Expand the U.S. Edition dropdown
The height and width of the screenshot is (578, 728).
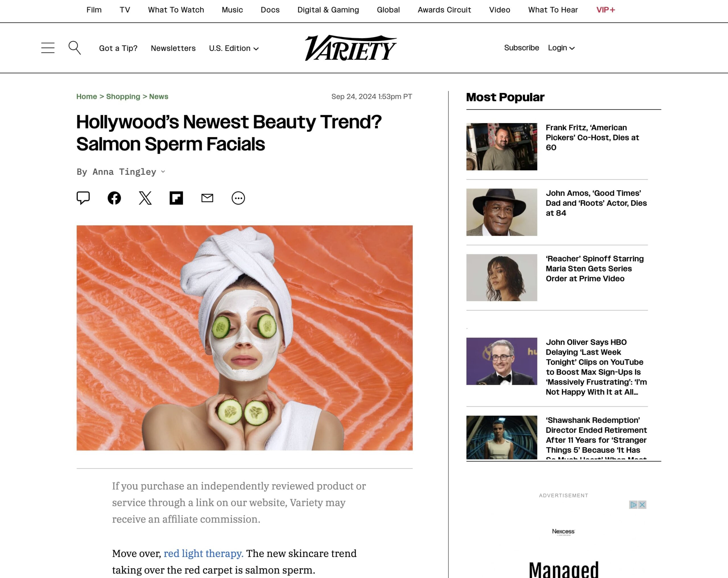click(234, 48)
